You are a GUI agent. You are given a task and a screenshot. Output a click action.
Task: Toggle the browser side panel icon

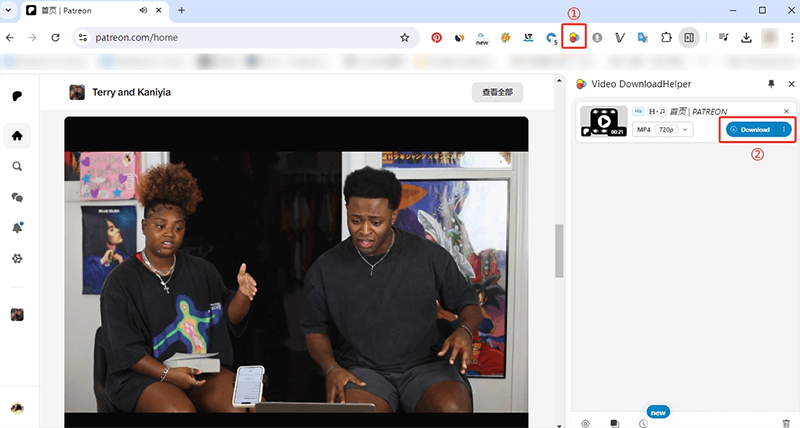tap(689, 37)
